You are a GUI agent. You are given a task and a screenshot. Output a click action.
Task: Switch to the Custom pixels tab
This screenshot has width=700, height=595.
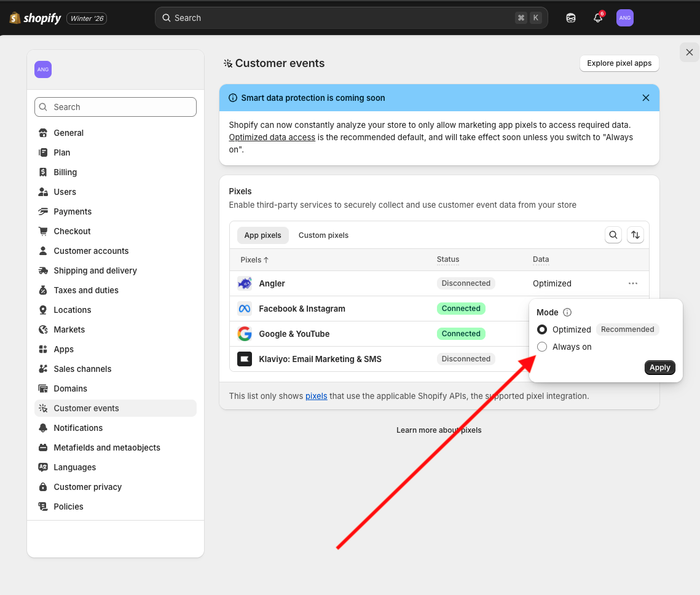pos(323,235)
